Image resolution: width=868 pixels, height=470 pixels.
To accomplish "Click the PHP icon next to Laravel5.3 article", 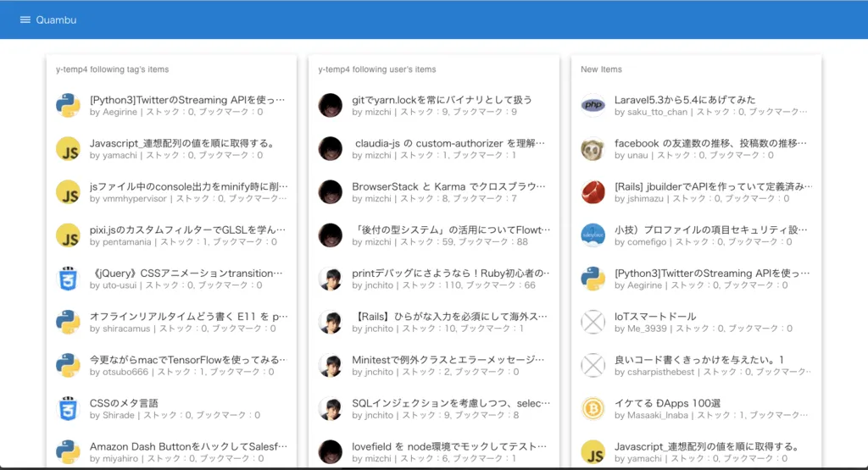I will click(593, 106).
